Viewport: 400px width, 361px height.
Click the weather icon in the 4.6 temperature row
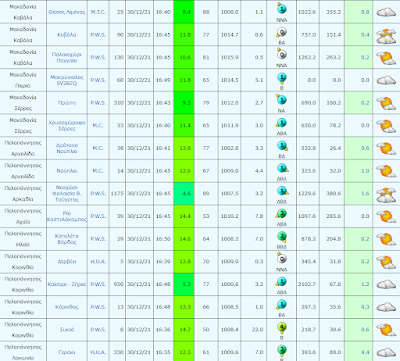coord(386,195)
